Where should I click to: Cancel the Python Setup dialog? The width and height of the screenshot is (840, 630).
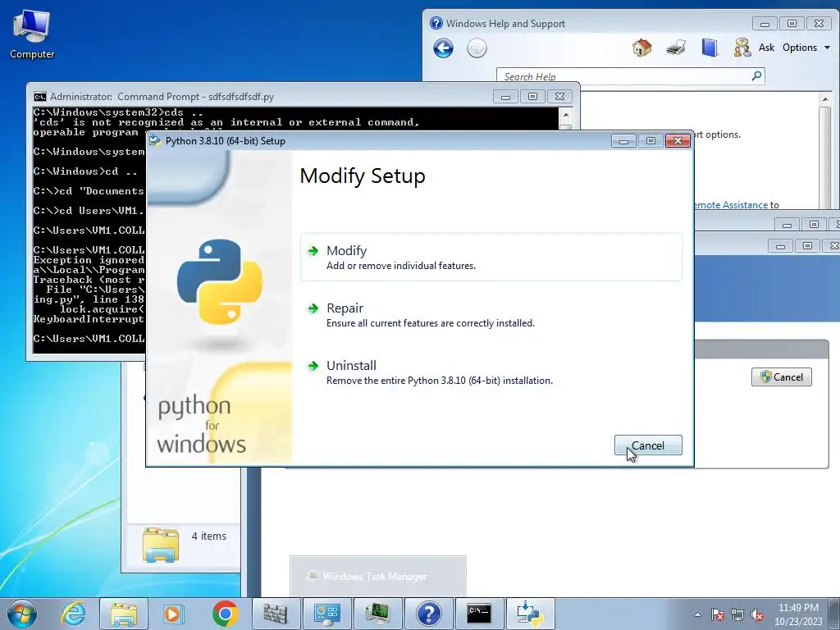point(648,445)
